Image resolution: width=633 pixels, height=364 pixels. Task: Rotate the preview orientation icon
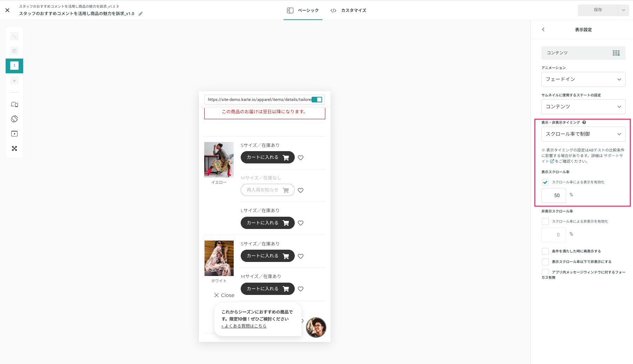point(14,119)
